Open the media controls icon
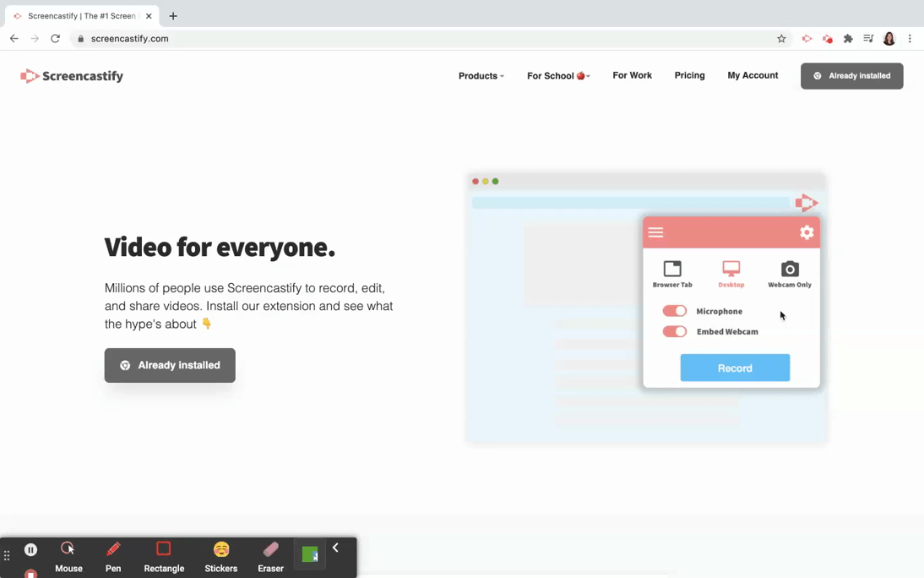The height and width of the screenshot is (578, 924). tap(868, 39)
